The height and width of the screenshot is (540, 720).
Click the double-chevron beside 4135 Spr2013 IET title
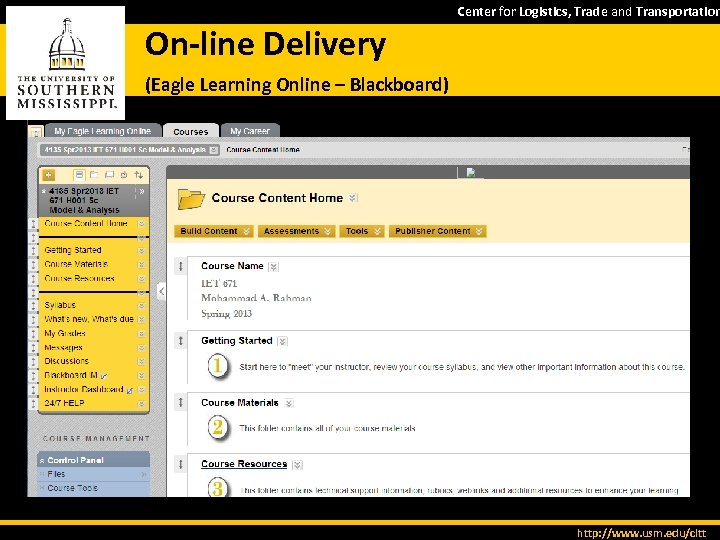(x=142, y=191)
